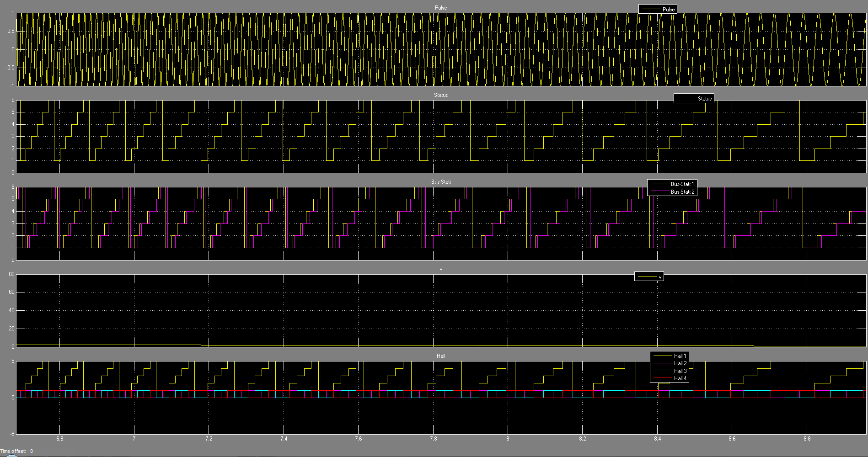
Task: Click the 7.4 tick on time axis
Action: coord(284,439)
